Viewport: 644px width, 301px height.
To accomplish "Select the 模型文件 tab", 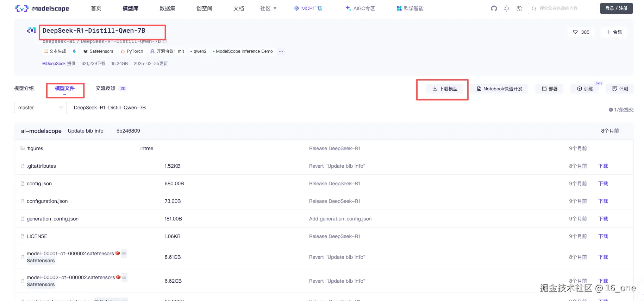I will pyautogui.click(x=65, y=89).
